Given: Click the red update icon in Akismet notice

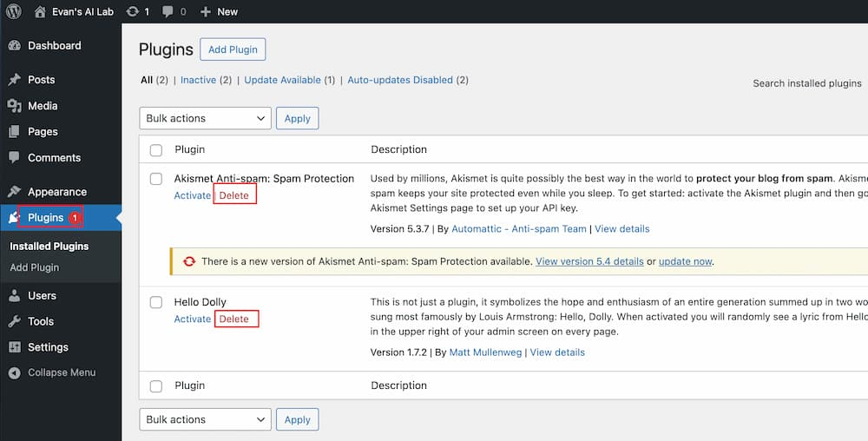Looking at the screenshot, I should click(x=189, y=261).
